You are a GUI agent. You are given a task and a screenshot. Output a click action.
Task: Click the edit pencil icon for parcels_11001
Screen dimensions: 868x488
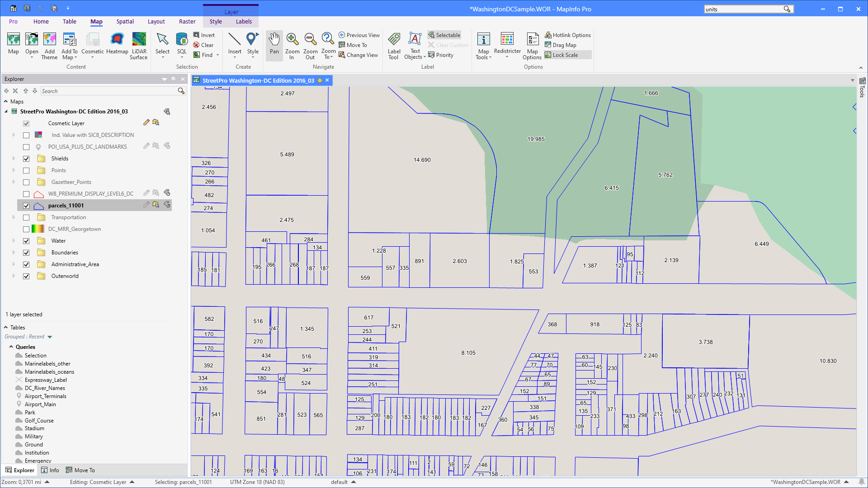146,205
